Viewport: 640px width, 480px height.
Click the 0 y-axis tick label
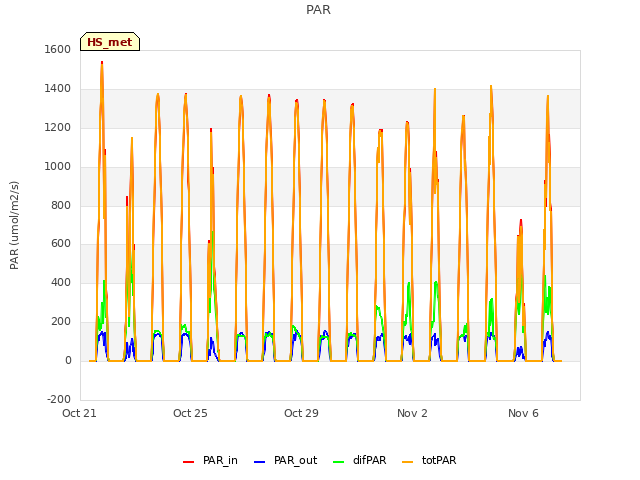(68, 361)
